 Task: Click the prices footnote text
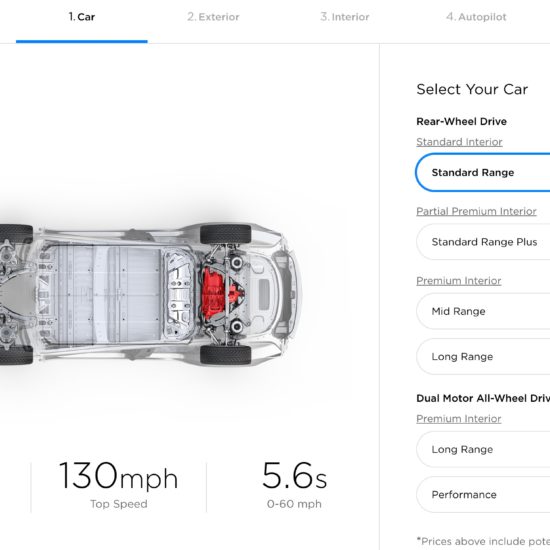click(x=483, y=541)
